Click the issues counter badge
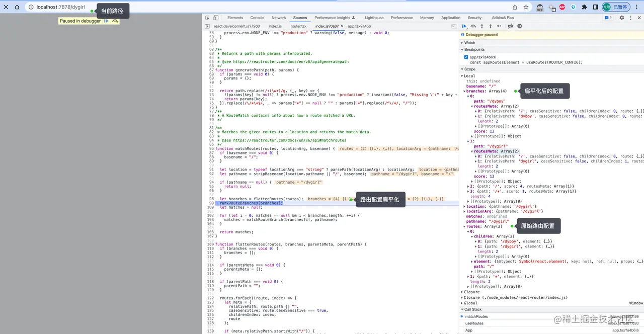 coord(608,18)
